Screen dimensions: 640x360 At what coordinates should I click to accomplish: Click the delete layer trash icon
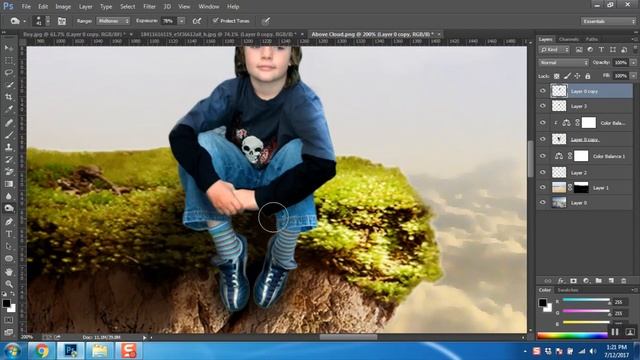(x=623, y=281)
